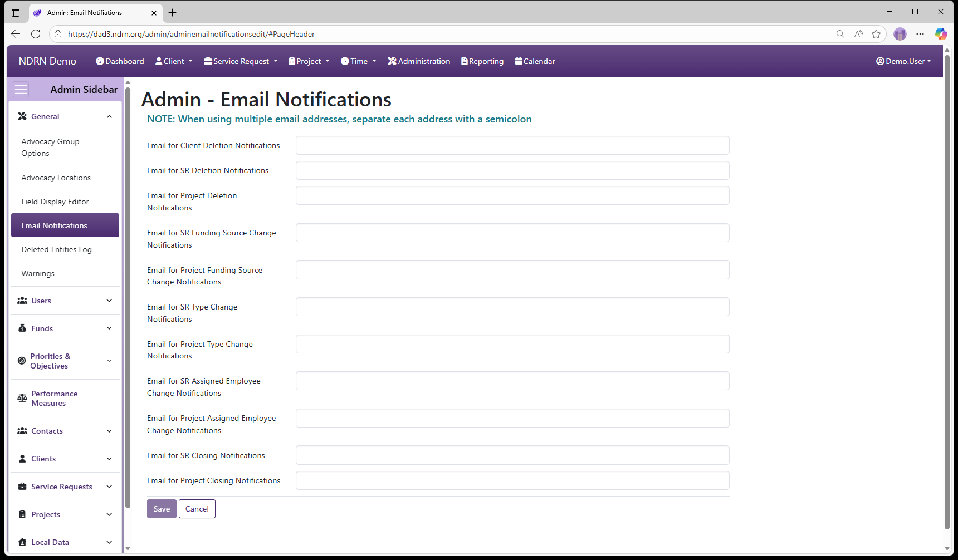Open the Demo.User account dropdown
The image size is (958, 560).
903,61
